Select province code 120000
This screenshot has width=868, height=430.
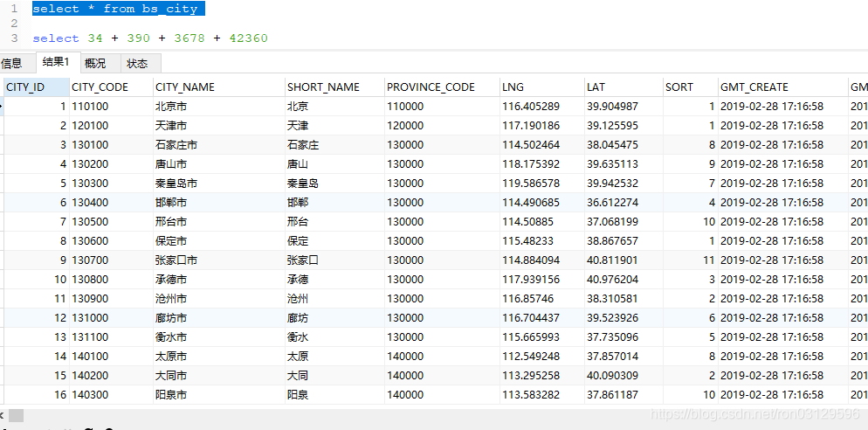click(442, 126)
